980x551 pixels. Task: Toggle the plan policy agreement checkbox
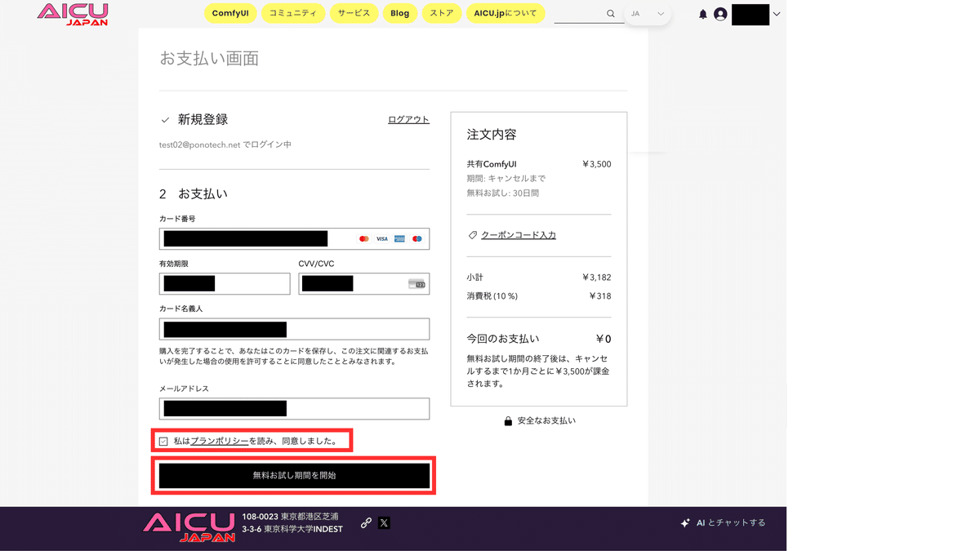click(163, 441)
